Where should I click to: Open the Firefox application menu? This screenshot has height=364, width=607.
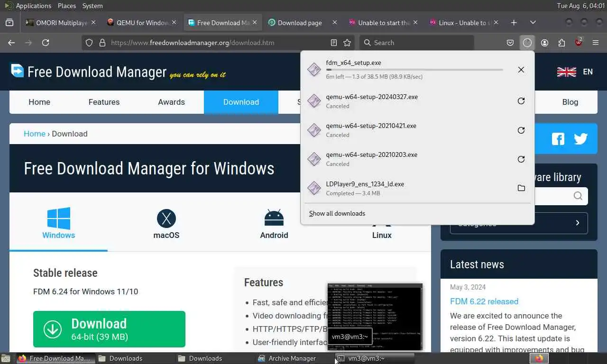[x=596, y=43]
